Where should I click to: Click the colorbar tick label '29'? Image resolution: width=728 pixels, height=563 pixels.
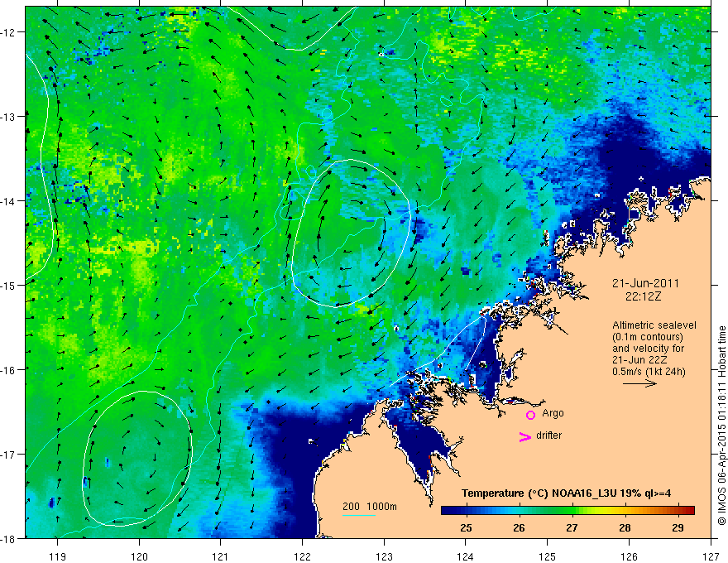click(x=678, y=527)
